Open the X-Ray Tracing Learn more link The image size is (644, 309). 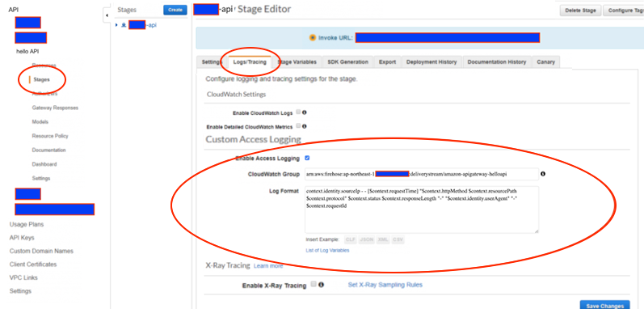tap(268, 266)
